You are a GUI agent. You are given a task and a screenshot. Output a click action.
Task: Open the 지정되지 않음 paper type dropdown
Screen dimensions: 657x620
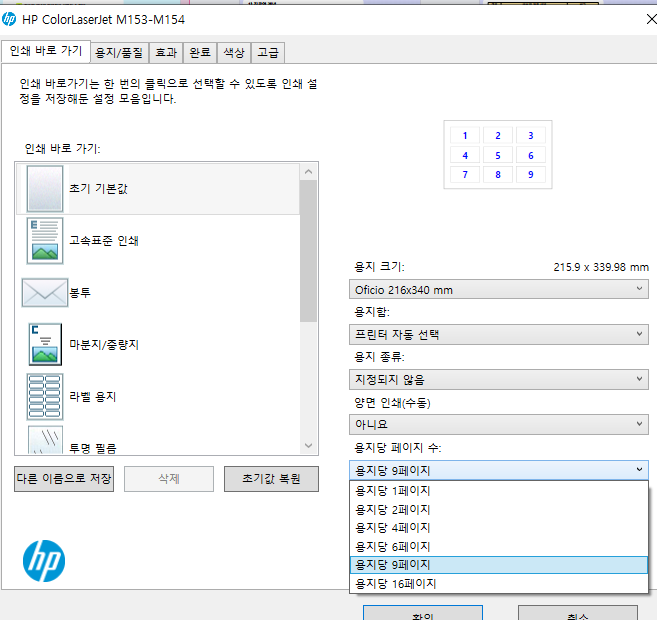click(499, 380)
